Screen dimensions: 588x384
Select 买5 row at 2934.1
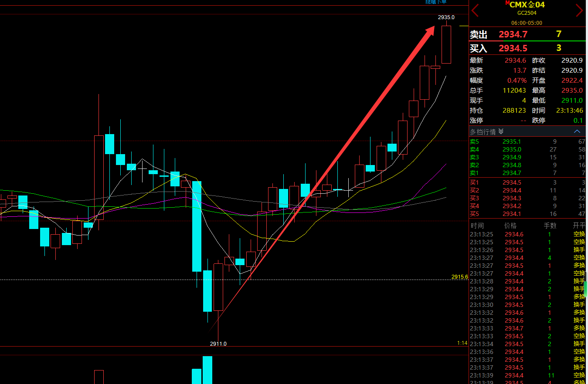527,214
